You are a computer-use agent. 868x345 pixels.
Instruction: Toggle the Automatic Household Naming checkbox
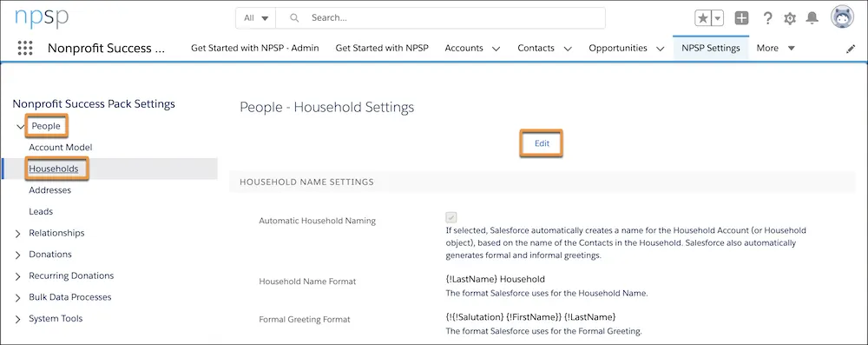coord(451,217)
